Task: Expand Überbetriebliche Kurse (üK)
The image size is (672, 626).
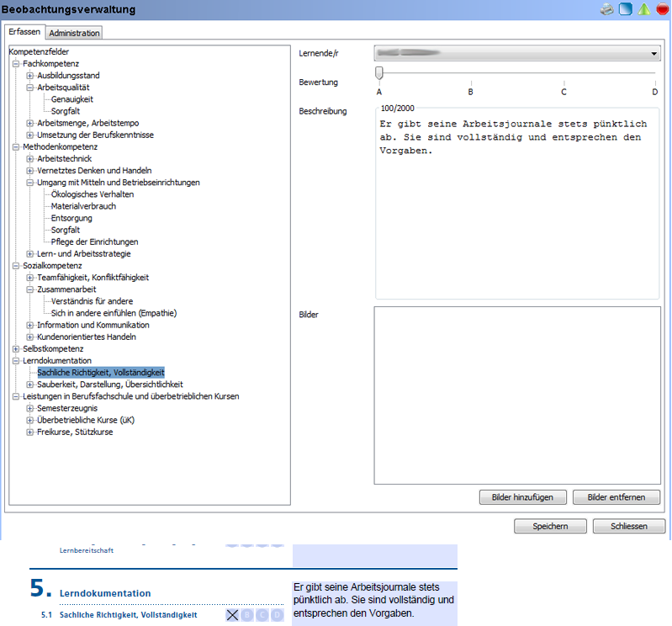Action: (x=29, y=420)
